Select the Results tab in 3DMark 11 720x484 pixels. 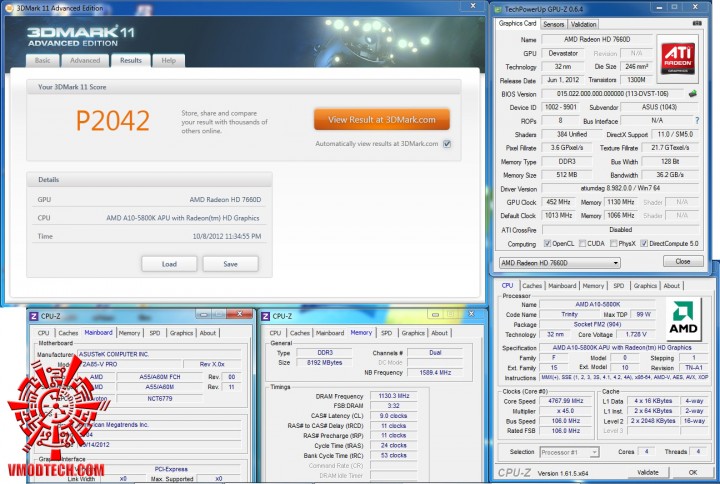pos(131,60)
